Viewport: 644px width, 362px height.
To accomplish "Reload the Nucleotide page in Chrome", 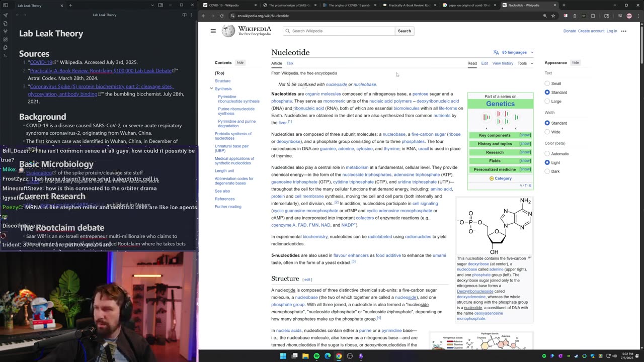I will click(221, 16).
